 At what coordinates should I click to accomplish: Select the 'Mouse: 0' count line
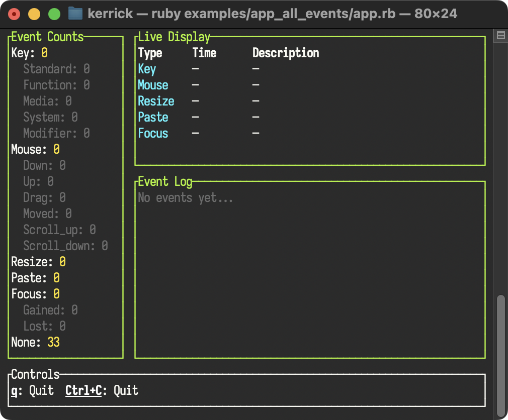pos(35,150)
